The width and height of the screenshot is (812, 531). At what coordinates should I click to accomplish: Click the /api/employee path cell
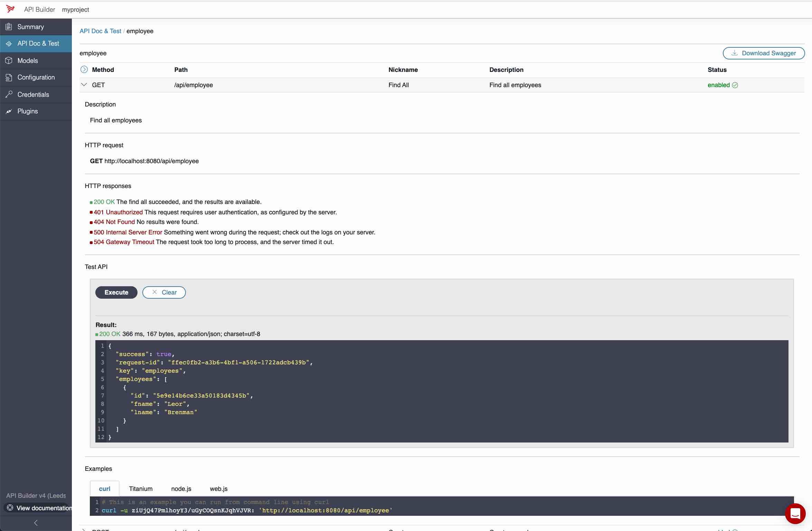click(193, 85)
